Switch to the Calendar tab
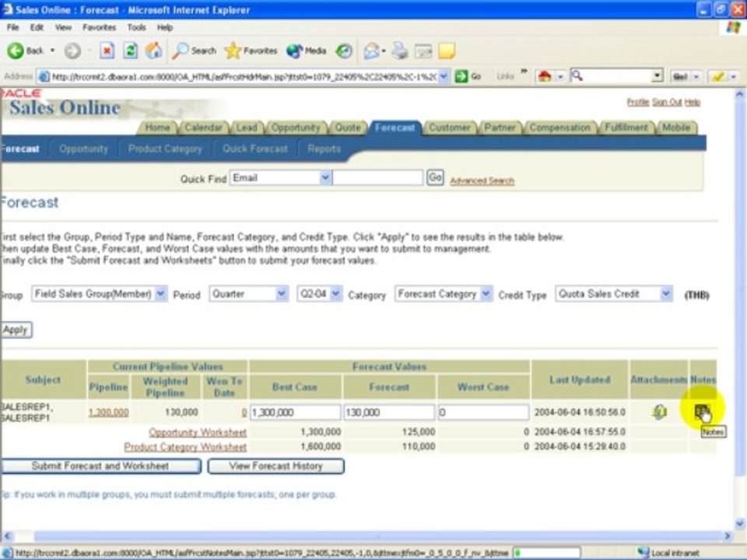The width and height of the screenshot is (747, 560). point(203,128)
